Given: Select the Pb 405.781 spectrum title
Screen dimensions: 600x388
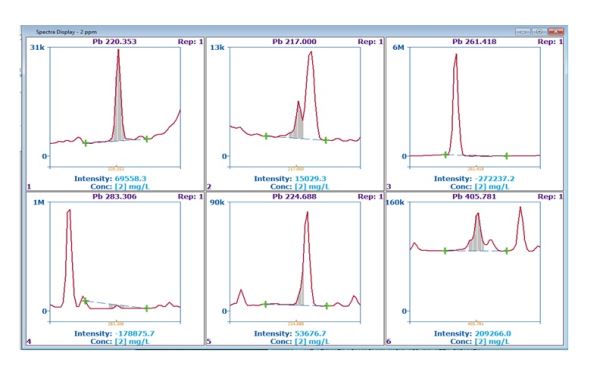Looking at the screenshot, I should (474, 196).
